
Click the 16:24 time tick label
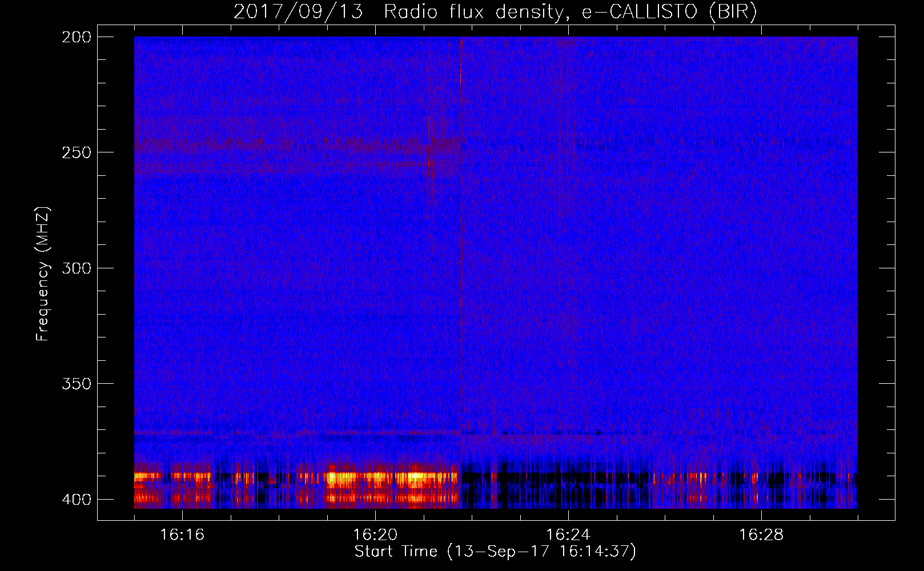[x=568, y=535]
